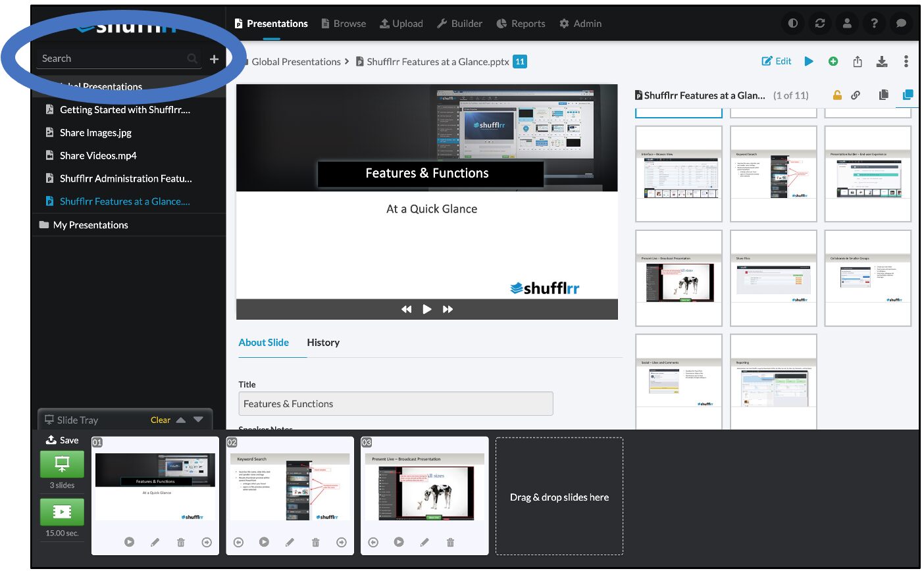
Task: Open Share Videos.mp4 in the sidebar
Action: [98, 156]
